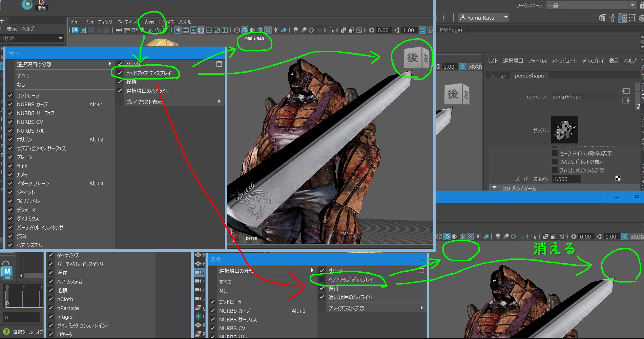This screenshot has width=644, height=339.
Task: Open the ワークスペース dropdown showing 一般*
Action: (x=591, y=5)
